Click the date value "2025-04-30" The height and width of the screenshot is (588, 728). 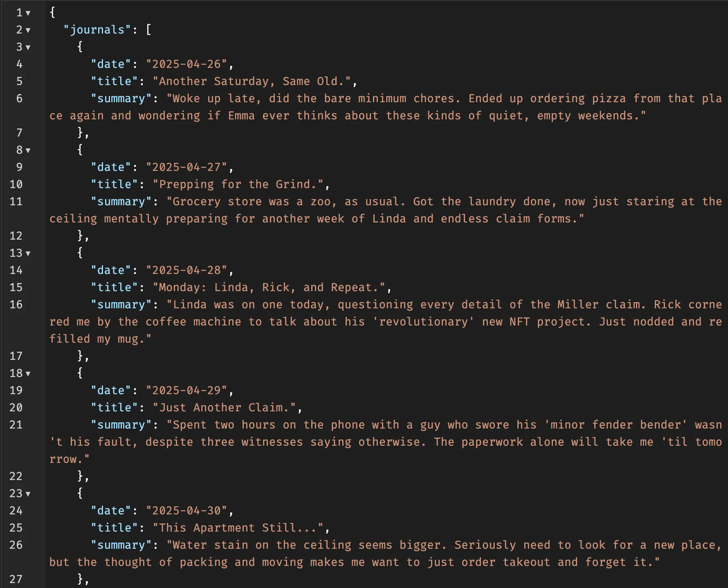186,511
